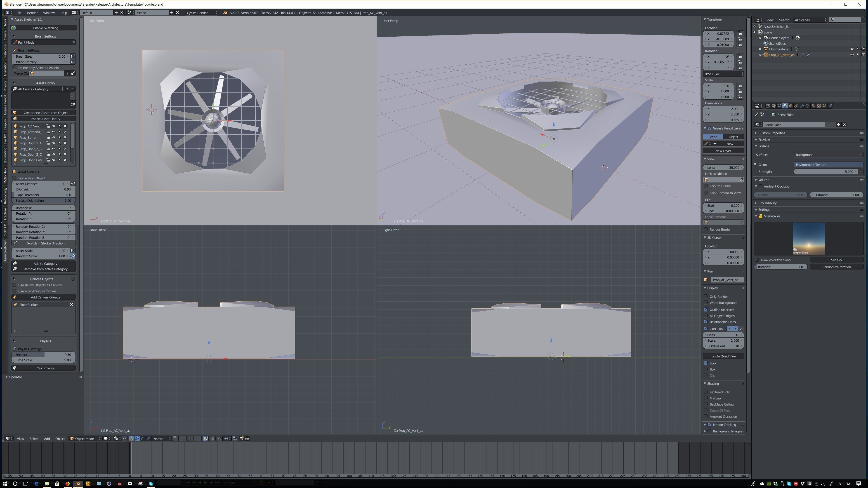Open Firefox from the Windows taskbar
Viewport: 868px width, 488px height.
point(67,484)
